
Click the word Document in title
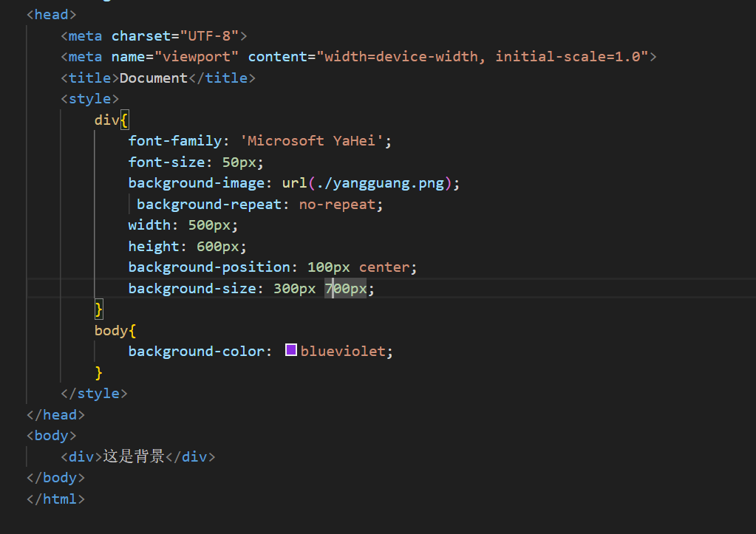coord(153,78)
